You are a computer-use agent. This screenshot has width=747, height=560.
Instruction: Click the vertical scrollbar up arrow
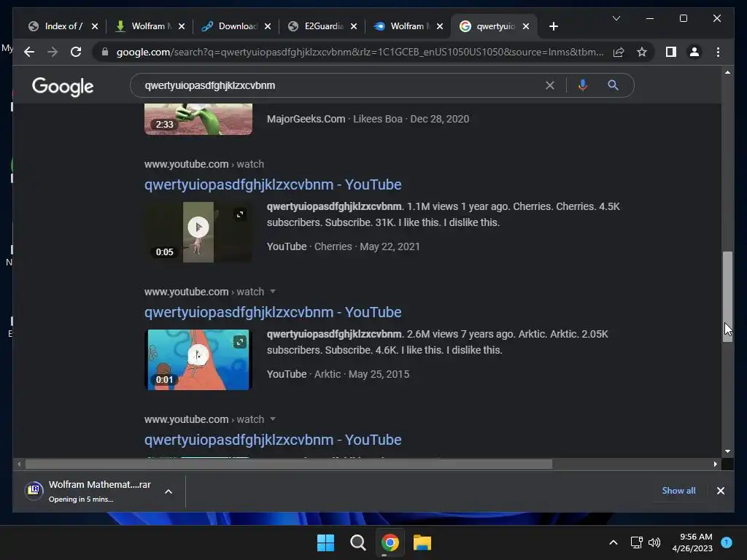click(727, 72)
